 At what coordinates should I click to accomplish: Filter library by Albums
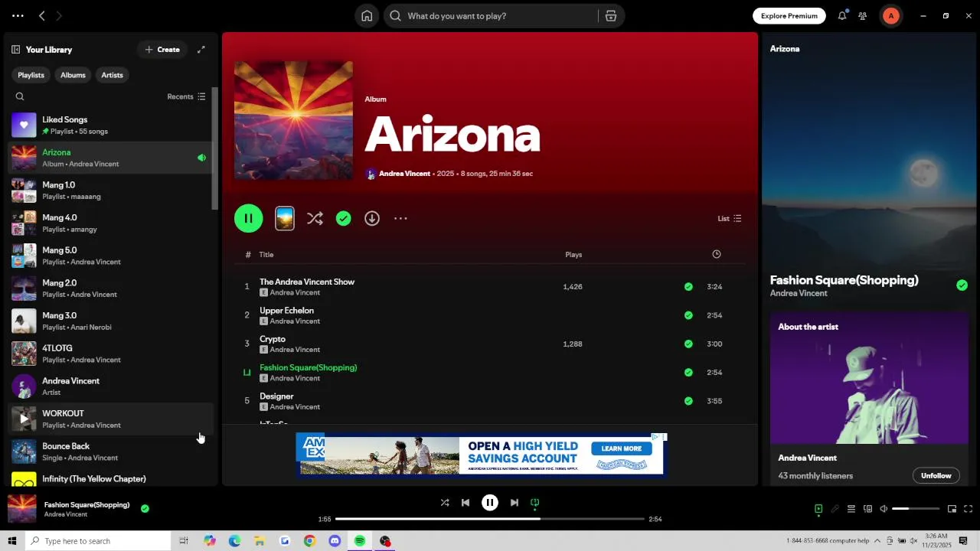tap(73, 75)
